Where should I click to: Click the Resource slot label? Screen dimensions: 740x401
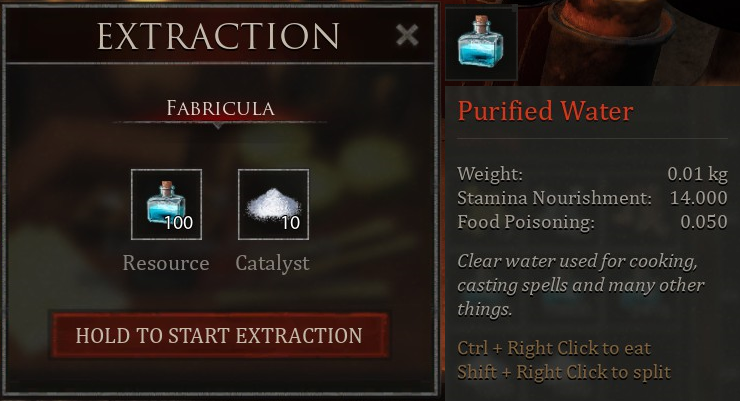point(166,263)
